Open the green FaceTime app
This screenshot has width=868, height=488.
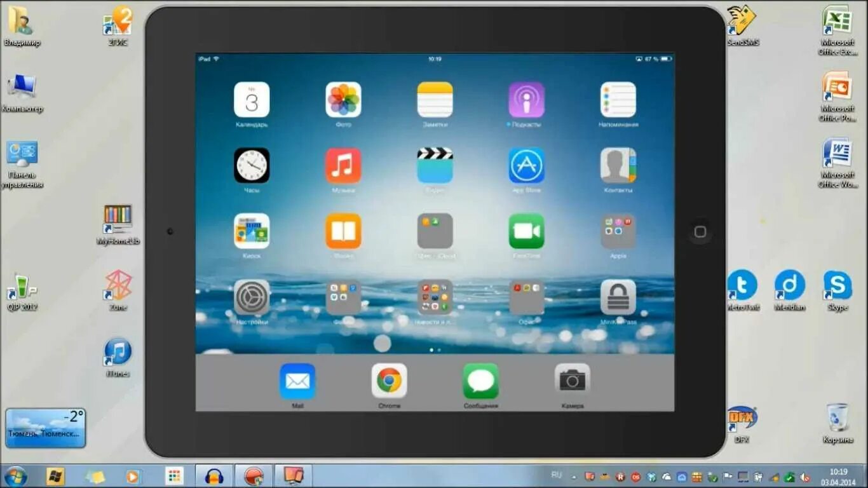click(526, 231)
